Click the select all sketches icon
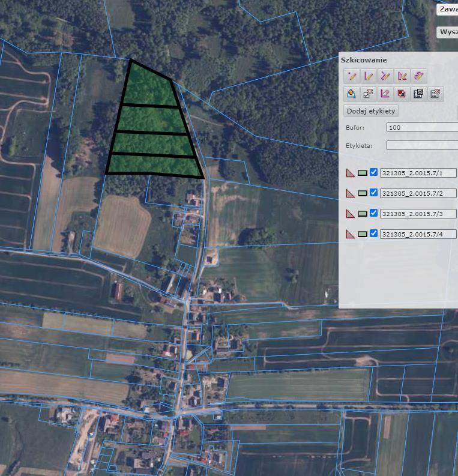Screen dimensions: 458x476 pos(419,94)
